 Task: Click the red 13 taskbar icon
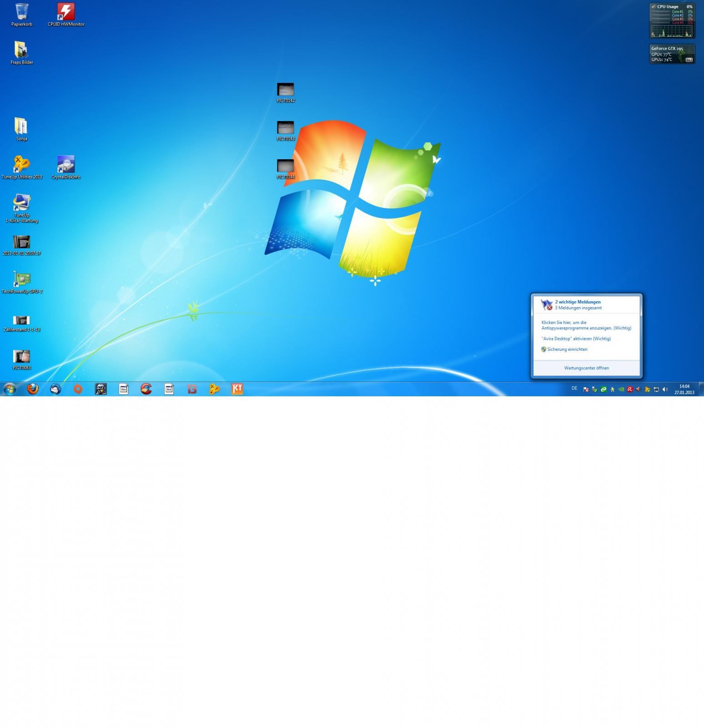click(191, 389)
